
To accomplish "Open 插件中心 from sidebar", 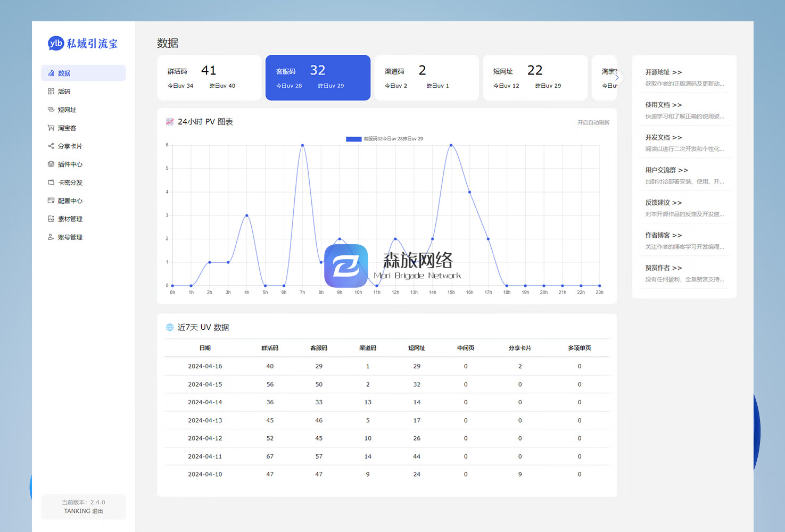I will coord(84,164).
